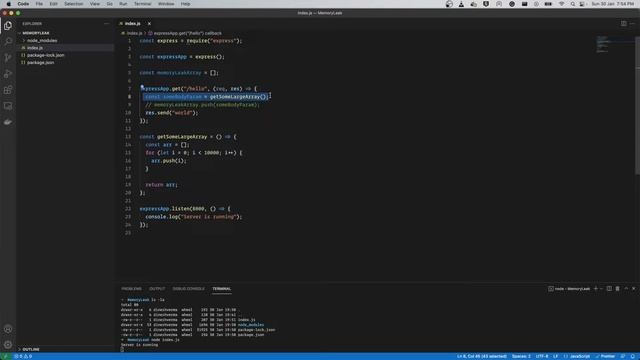Viewport: 640px width, 360px height.
Task: Click the date and time in menu bar
Action: (x=613, y=4)
